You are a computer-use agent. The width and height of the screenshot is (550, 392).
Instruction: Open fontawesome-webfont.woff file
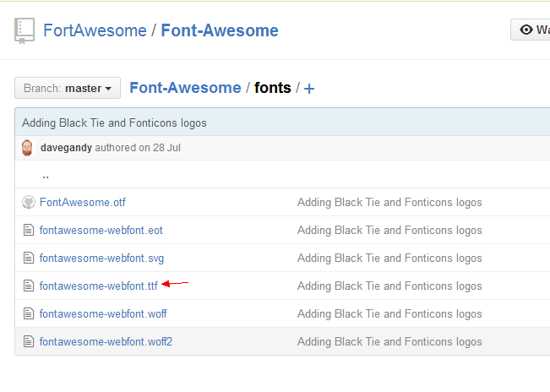coord(103,313)
